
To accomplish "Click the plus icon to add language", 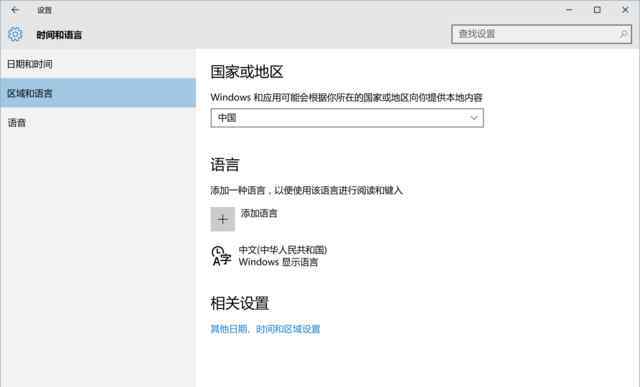I will 222,219.
